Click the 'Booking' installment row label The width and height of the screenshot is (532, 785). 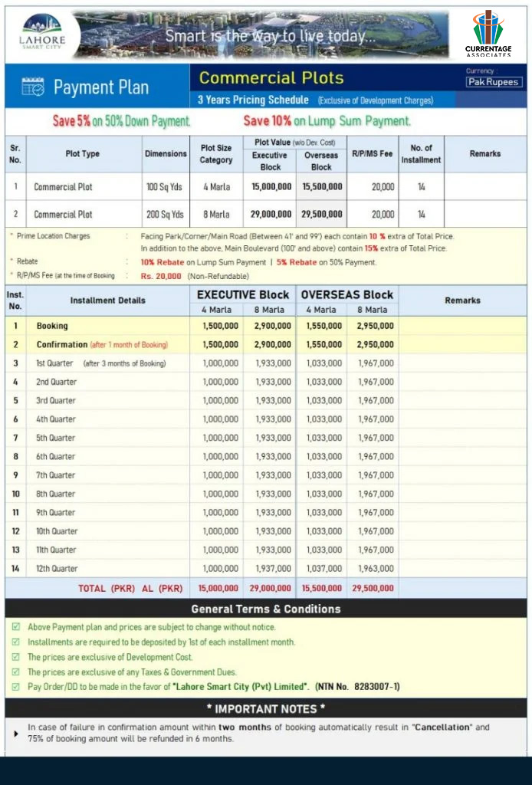52,326
